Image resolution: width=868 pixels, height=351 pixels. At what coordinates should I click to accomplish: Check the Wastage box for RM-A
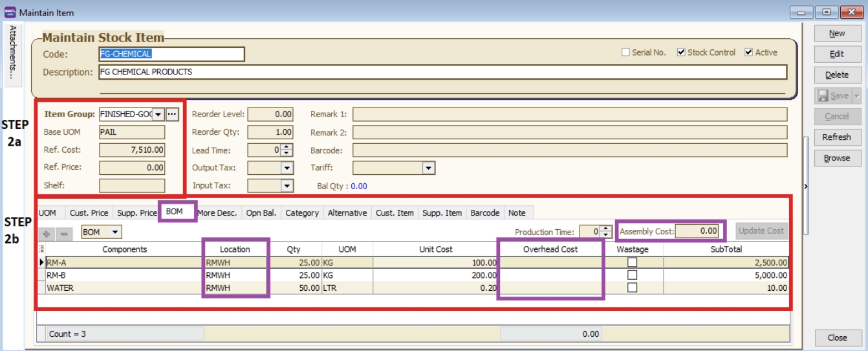[632, 262]
